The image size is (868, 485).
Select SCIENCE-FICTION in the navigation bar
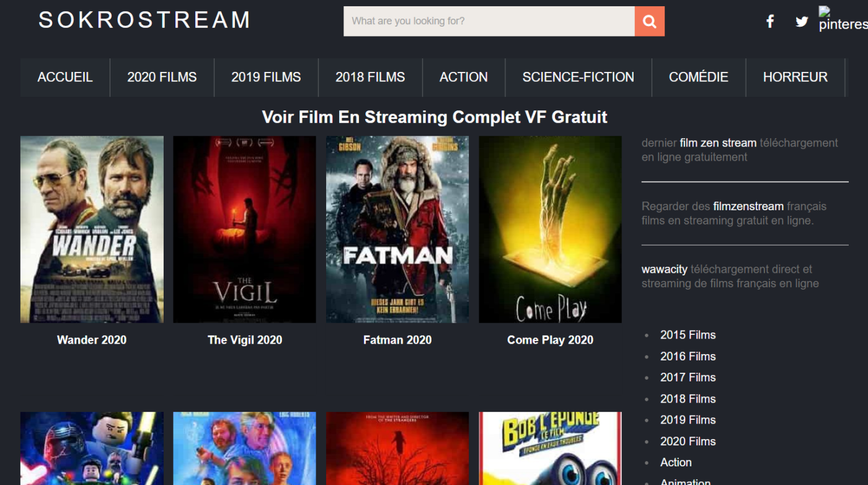click(578, 77)
